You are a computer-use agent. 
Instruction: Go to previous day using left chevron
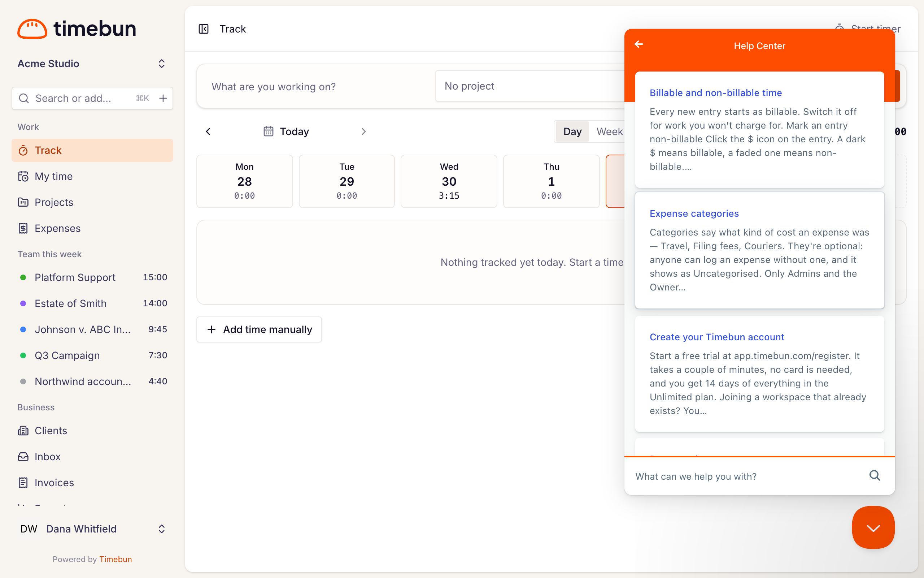pos(208,131)
